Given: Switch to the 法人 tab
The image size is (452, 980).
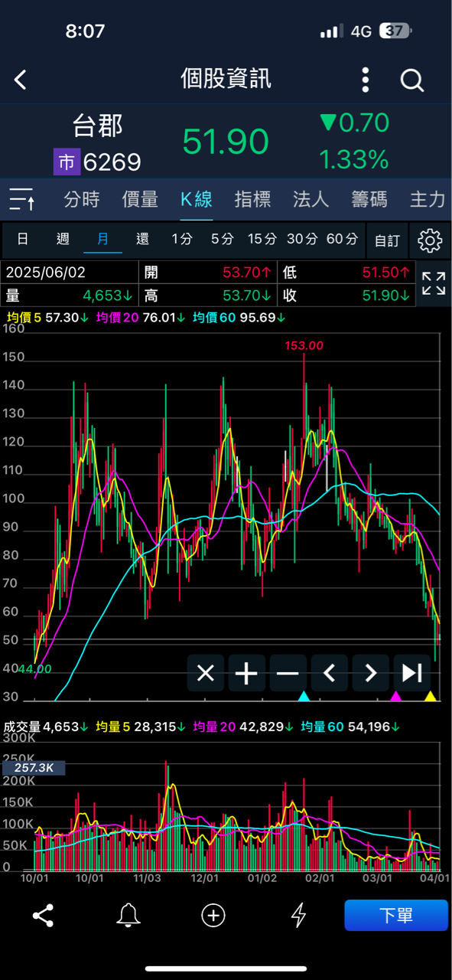Looking at the screenshot, I should [311, 200].
